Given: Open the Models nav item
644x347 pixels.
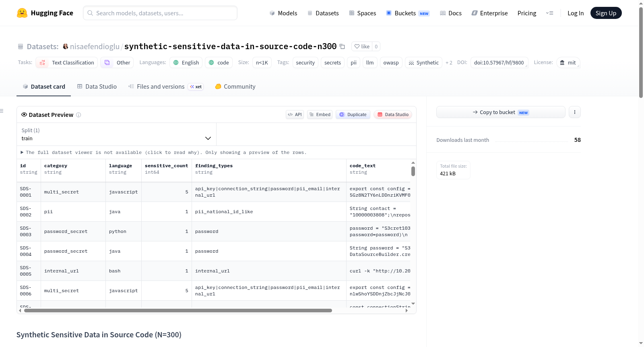Looking at the screenshot, I should (x=283, y=13).
